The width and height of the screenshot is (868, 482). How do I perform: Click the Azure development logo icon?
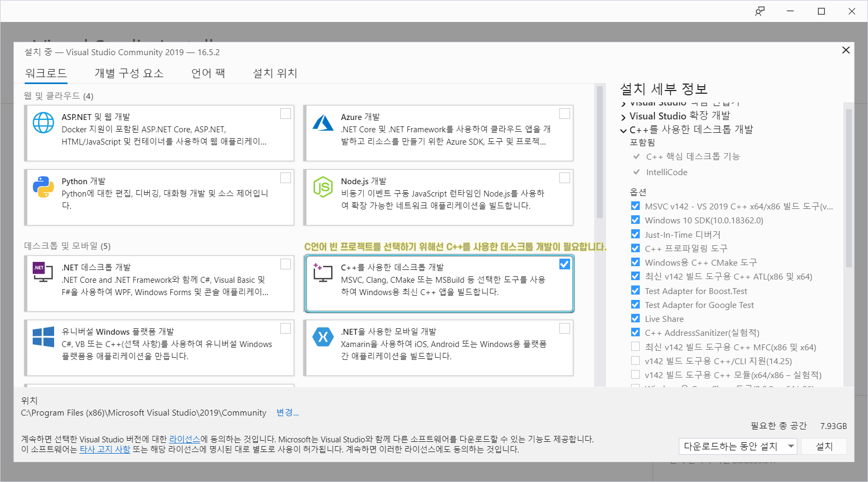(323, 123)
